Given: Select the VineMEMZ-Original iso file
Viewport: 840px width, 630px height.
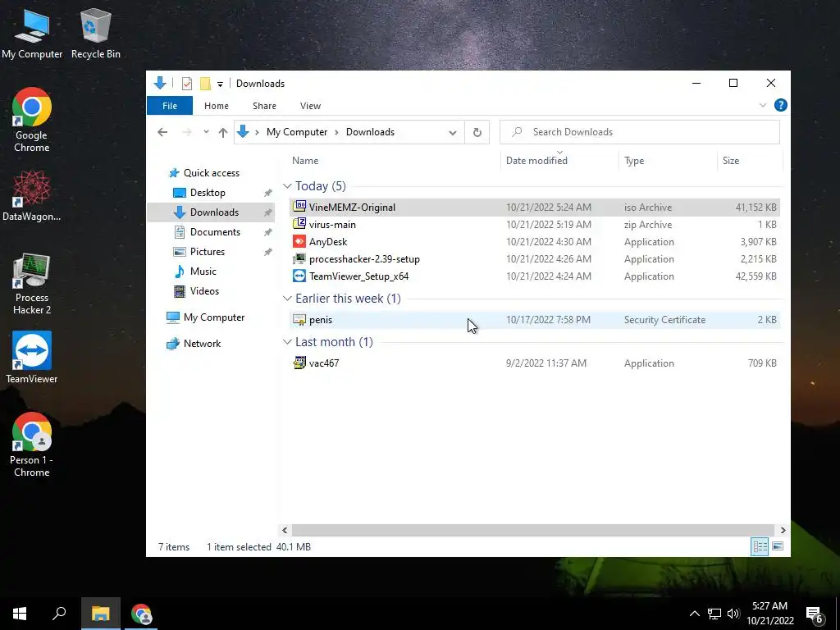Looking at the screenshot, I should point(534,208).
